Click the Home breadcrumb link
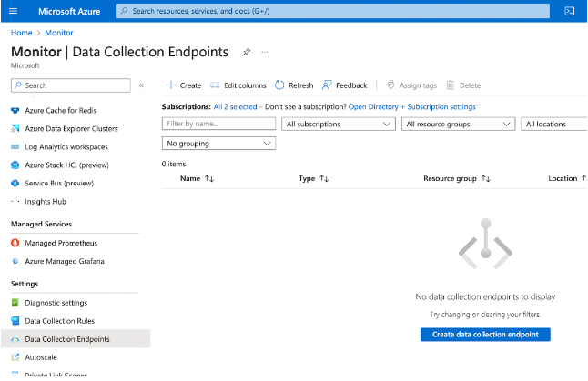588x381 pixels. coord(21,33)
